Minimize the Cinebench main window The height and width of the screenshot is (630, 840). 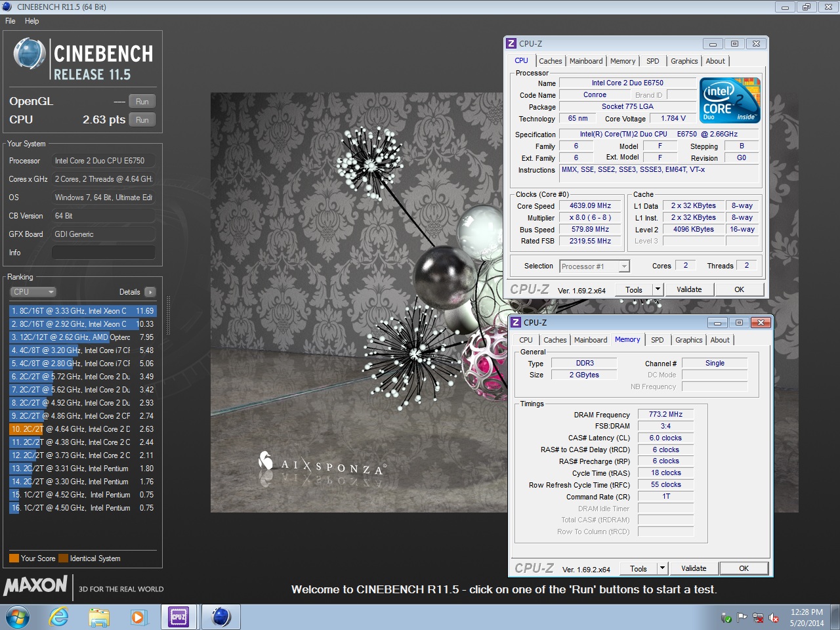click(x=785, y=7)
